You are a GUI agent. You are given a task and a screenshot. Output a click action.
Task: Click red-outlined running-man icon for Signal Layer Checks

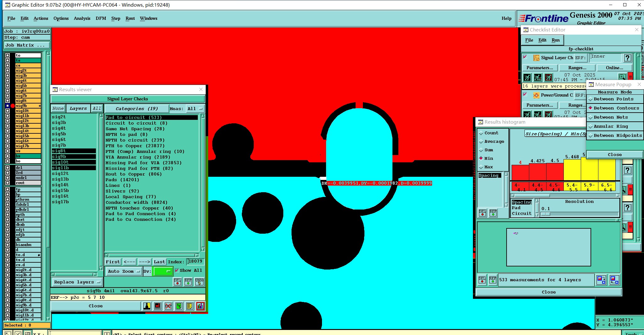point(548,77)
